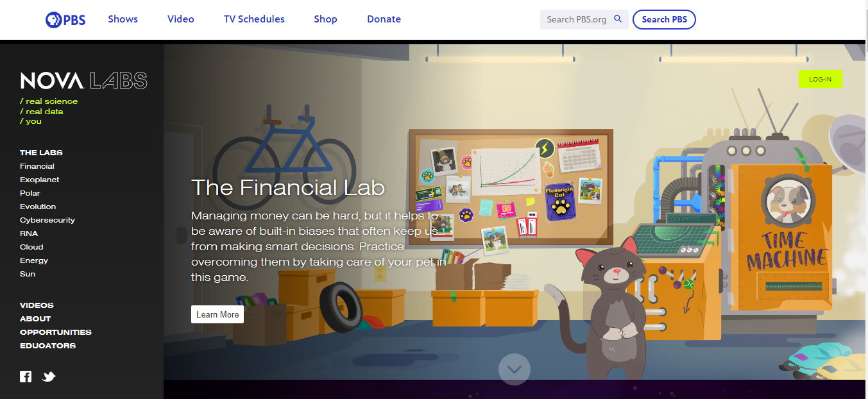The image size is (868, 399).
Task: Open the PBS logo home link
Action: [x=65, y=19]
